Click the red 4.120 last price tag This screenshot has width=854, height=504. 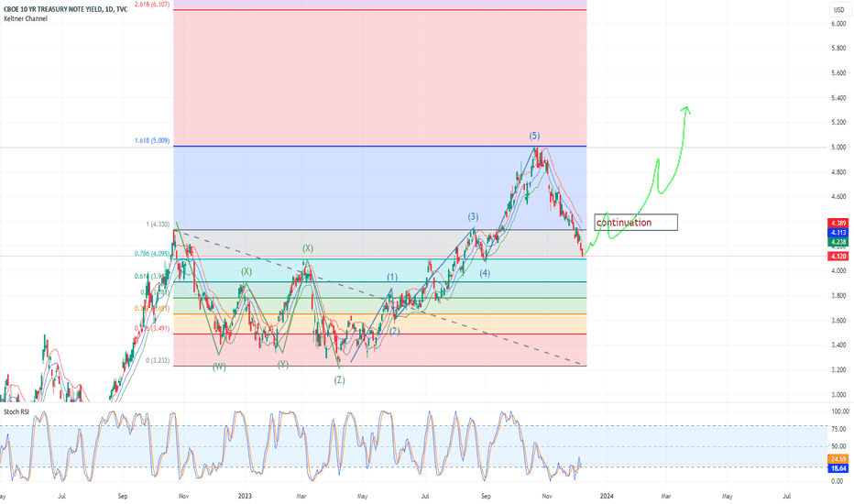[x=838, y=256]
